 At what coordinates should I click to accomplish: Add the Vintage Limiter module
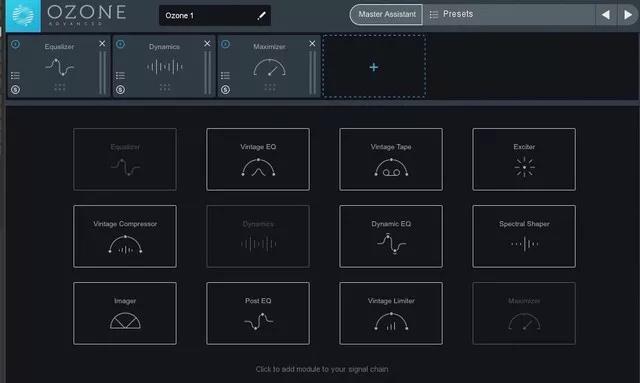tap(391, 313)
